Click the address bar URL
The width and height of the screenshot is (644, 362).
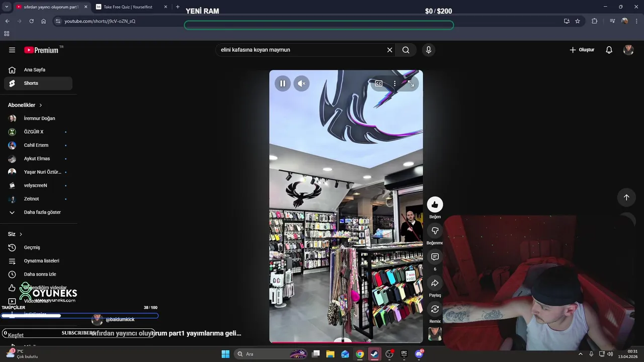pos(100,21)
